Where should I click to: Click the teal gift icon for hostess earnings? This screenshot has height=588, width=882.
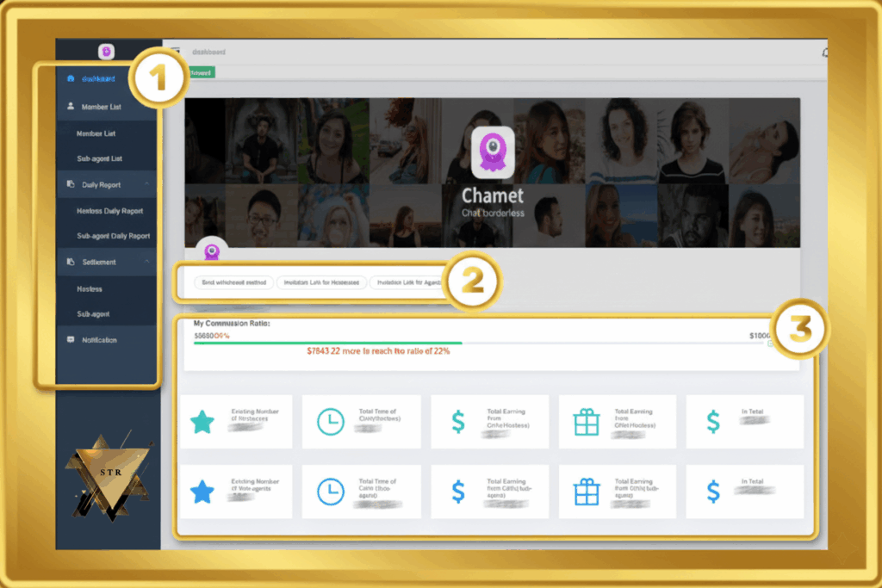click(x=586, y=422)
